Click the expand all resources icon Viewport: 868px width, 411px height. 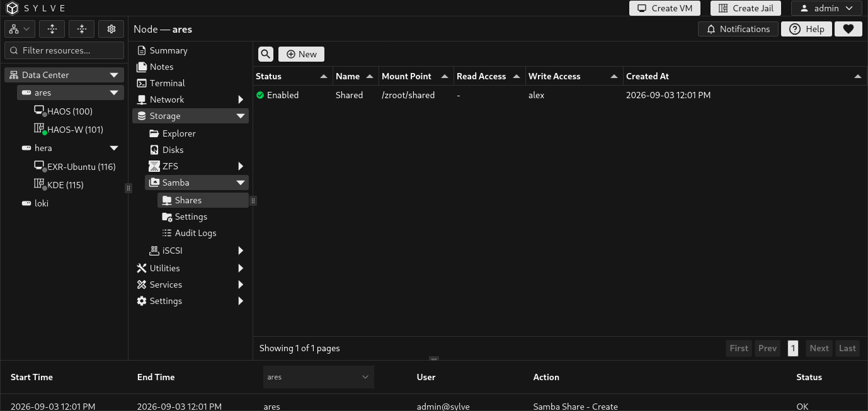[x=52, y=29]
